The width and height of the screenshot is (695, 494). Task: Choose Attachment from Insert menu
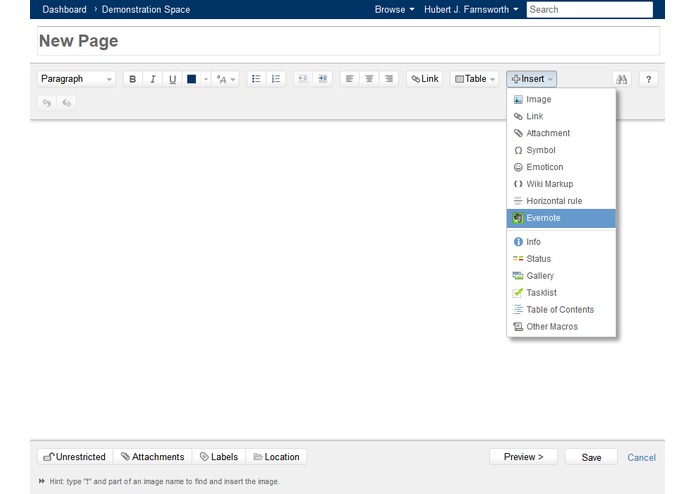coord(561,133)
